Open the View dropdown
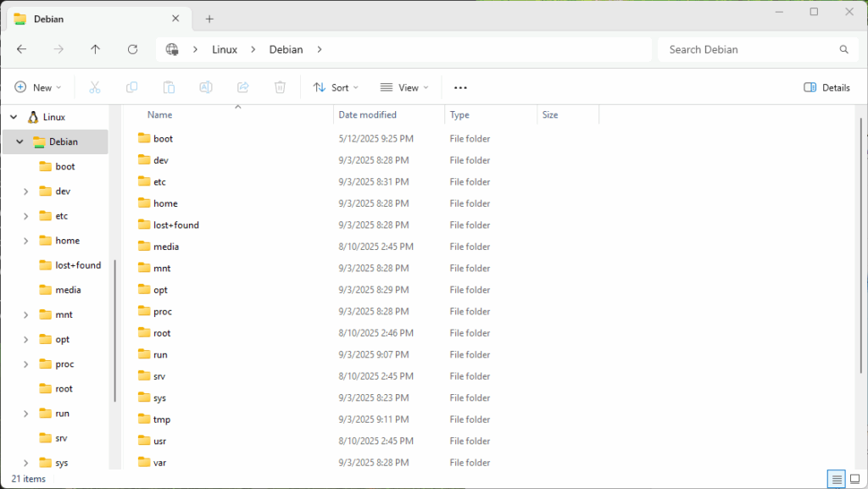 click(x=404, y=87)
